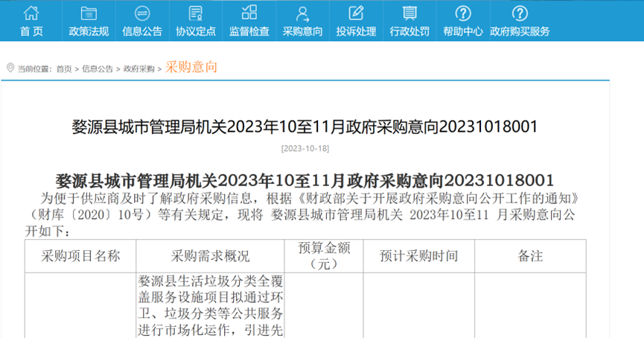Click the 信息公告 circle icon
This screenshot has width=644, height=338.
142,13
